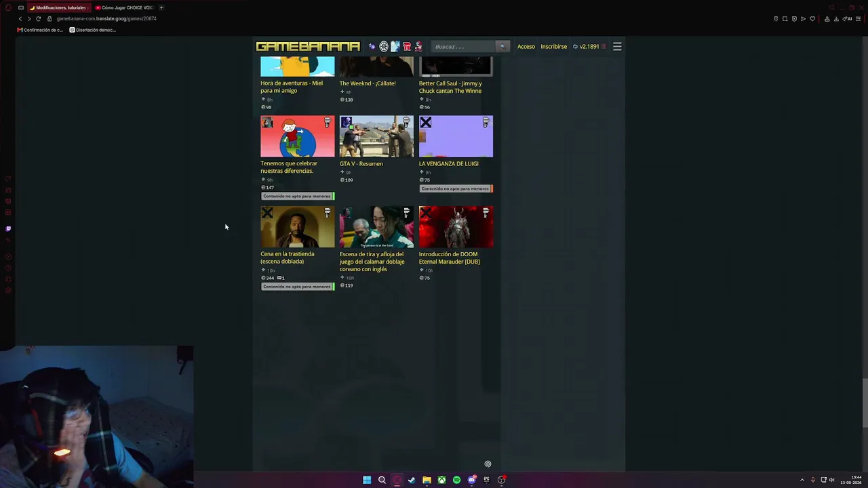Click 'Tenemos que celebrar nuestras diferencias.' title
The height and width of the screenshot is (488, 868).
point(289,167)
